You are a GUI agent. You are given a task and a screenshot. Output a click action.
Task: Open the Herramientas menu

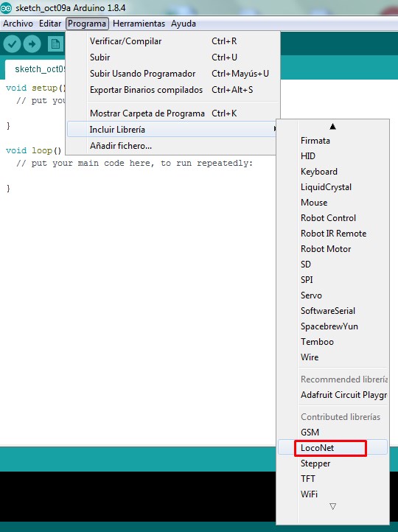click(x=139, y=24)
